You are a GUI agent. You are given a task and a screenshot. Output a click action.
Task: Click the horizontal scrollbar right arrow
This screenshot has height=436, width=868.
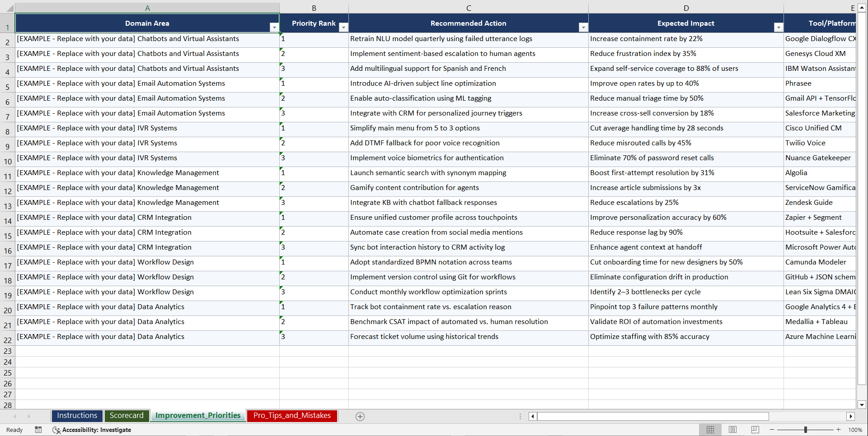click(851, 416)
